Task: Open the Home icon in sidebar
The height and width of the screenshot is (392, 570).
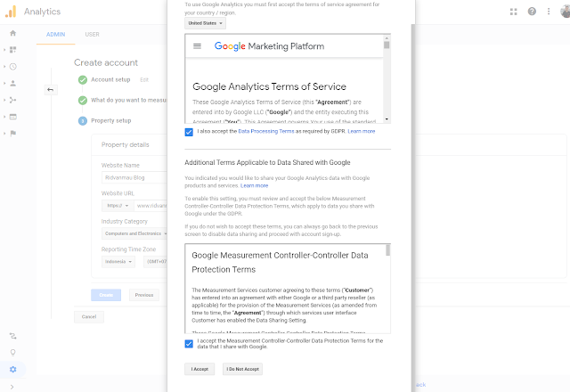Action: [13, 33]
